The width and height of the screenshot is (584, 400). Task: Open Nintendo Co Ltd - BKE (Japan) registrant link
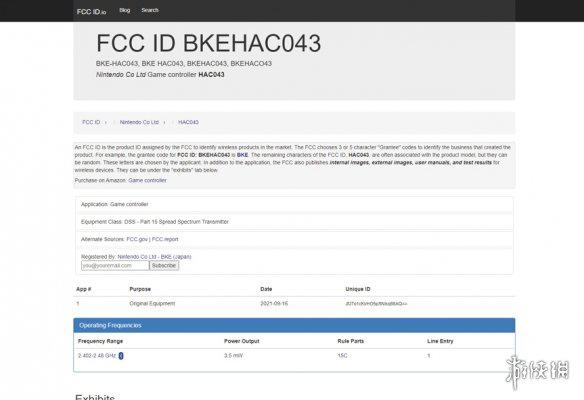155,257
